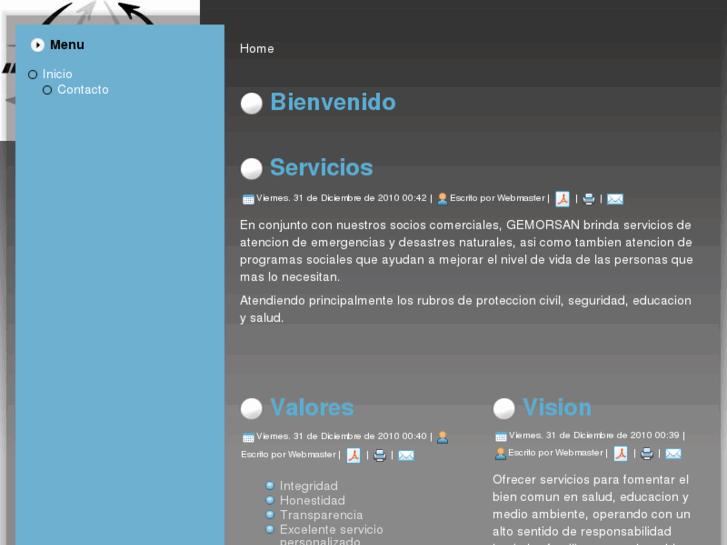Screen dimensions: 727x545
Task: Export Vision article as PDF
Action: (620, 453)
